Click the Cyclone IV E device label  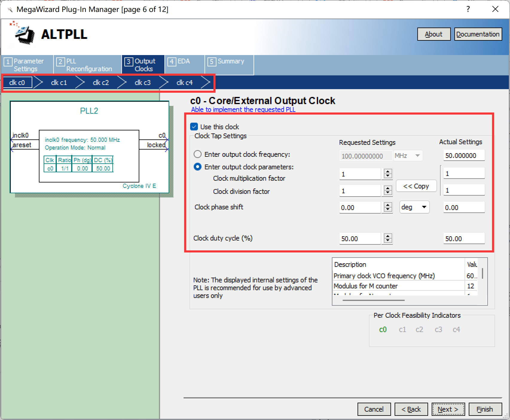coord(139,186)
